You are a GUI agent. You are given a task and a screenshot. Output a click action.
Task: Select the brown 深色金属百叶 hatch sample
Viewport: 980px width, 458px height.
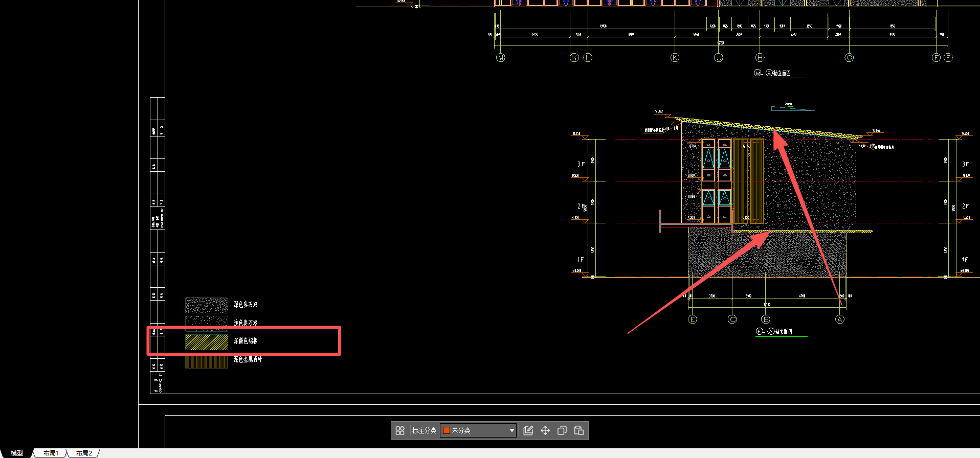coord(207,361)
